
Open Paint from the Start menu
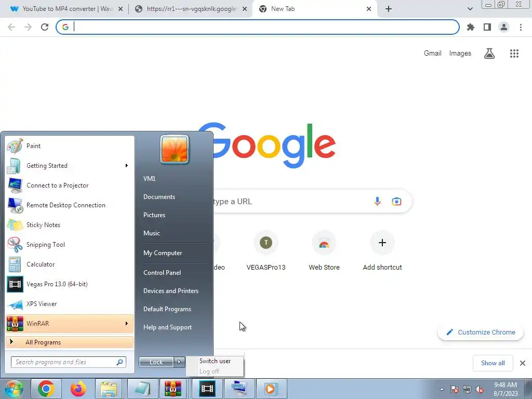coord(70,146)
